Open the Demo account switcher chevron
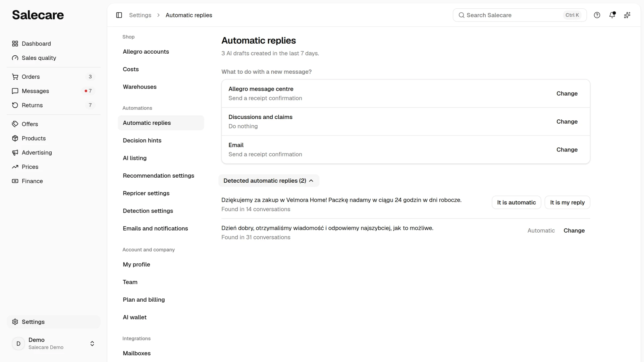 coord(92,344)
